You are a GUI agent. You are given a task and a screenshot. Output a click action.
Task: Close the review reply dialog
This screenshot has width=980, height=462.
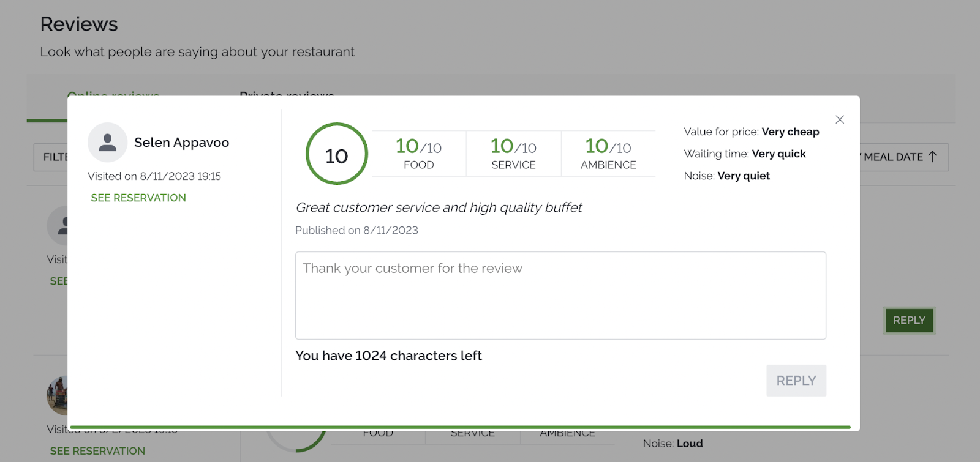pyautogui.click(x=840, y=120)
